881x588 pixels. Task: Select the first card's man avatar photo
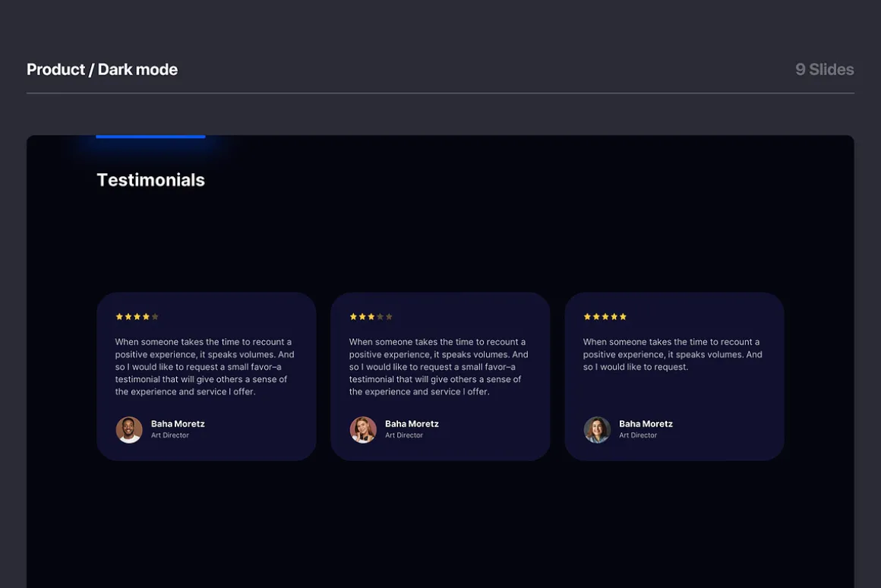point(128,429)
